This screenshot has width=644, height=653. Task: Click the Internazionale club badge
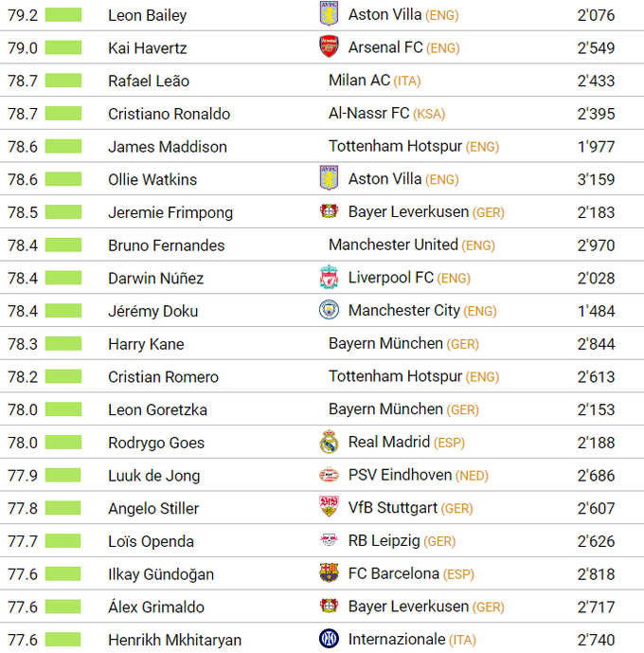tap(329, 639)
